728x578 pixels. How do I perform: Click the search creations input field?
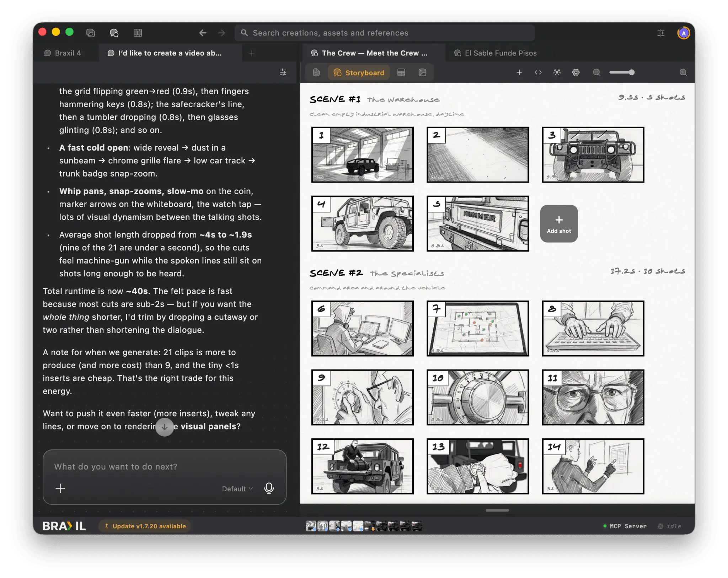coord(385,33)
